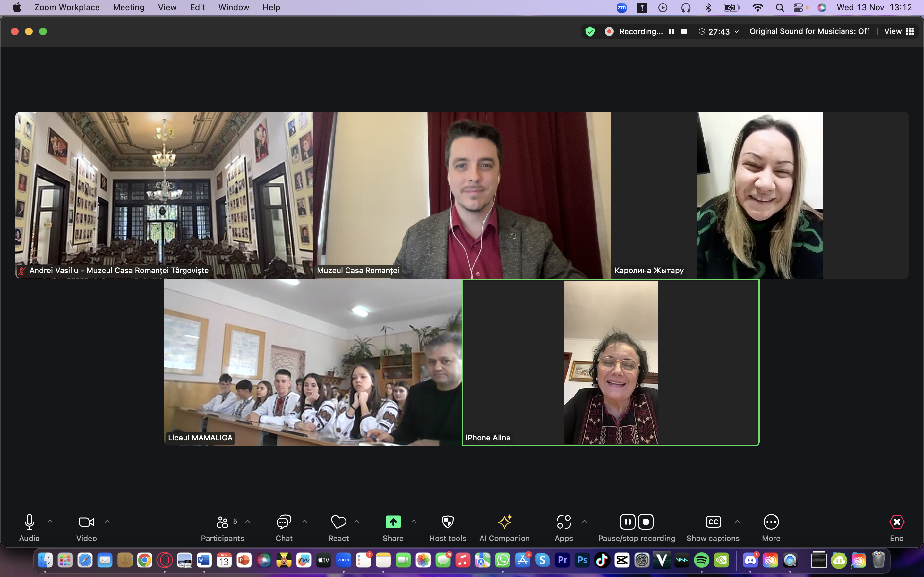Expand the Share options chevron
924x577 pixels.
(x=414, y=521)
